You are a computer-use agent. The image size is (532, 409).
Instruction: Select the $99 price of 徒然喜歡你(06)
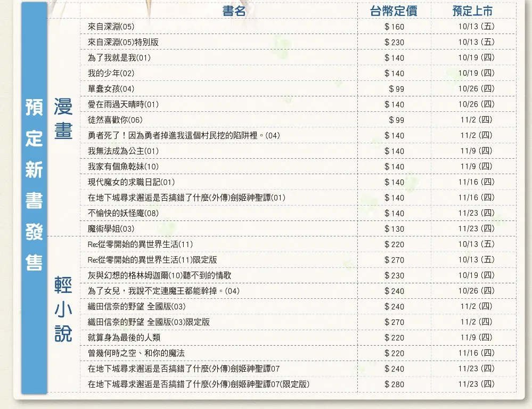(x=396, y=120)
